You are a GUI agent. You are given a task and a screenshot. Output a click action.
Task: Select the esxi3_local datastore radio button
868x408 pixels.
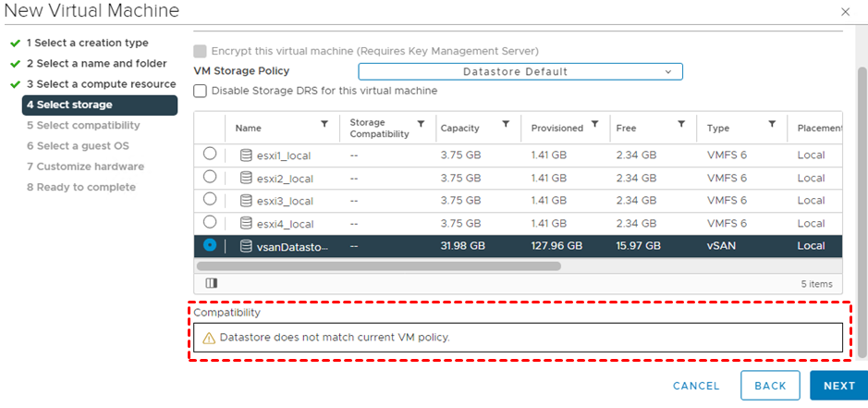(x=210, y=200)
